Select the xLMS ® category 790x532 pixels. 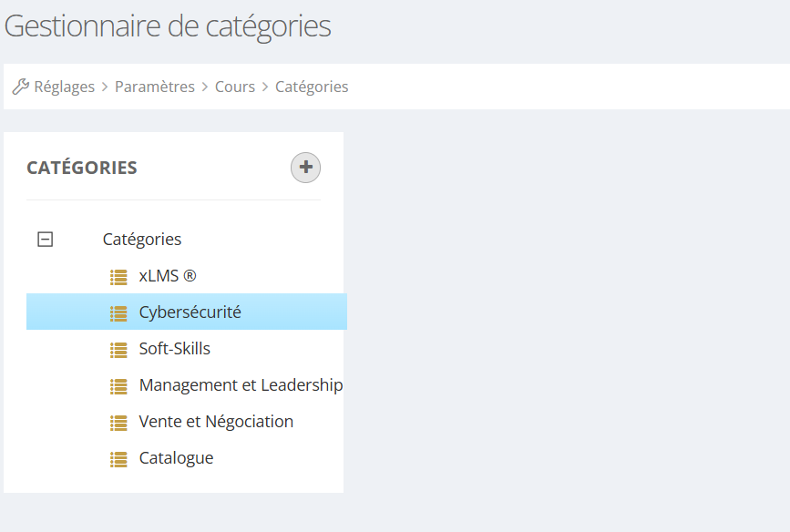pyautogui.click(x=167, y=276)
